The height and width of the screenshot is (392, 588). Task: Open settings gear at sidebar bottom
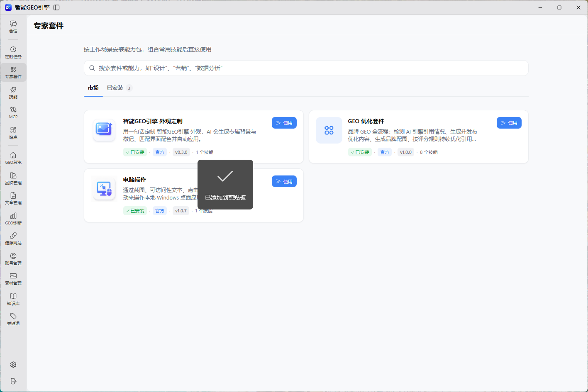pos(13,365)
